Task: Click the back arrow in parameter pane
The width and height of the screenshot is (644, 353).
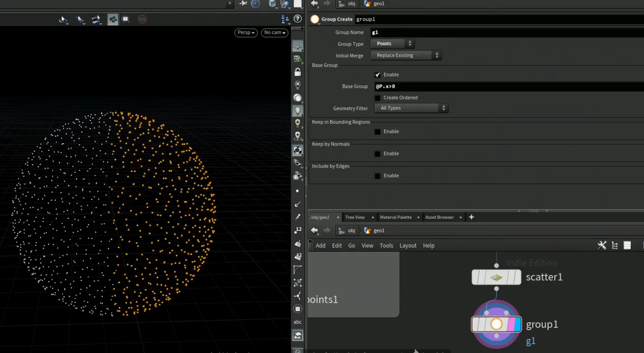Action: point(314,4)
